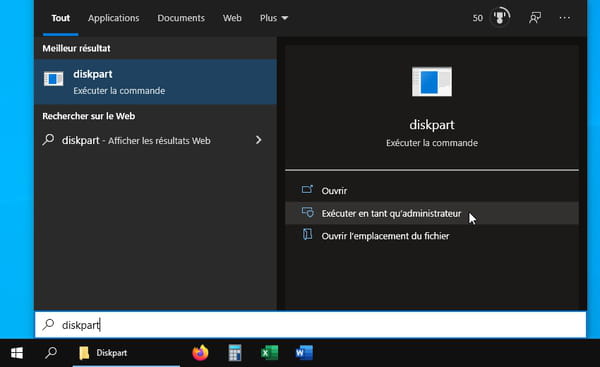Expand the diskpart web results chevron
This screenshot has height=367, width=600.
pos(259,140)
